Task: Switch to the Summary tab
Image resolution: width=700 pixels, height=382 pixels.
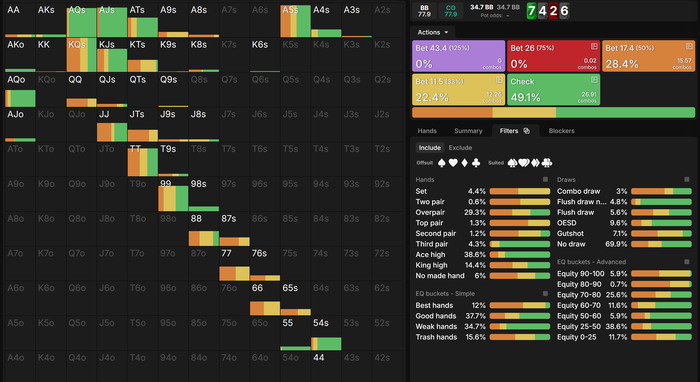Action: pos(468,131)
